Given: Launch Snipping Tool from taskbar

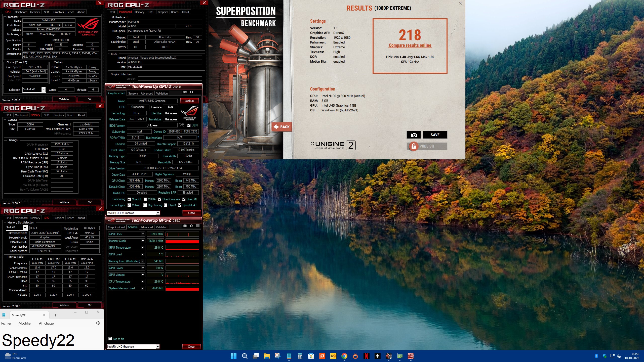Looking at the screenshot, I should point(278,356).
